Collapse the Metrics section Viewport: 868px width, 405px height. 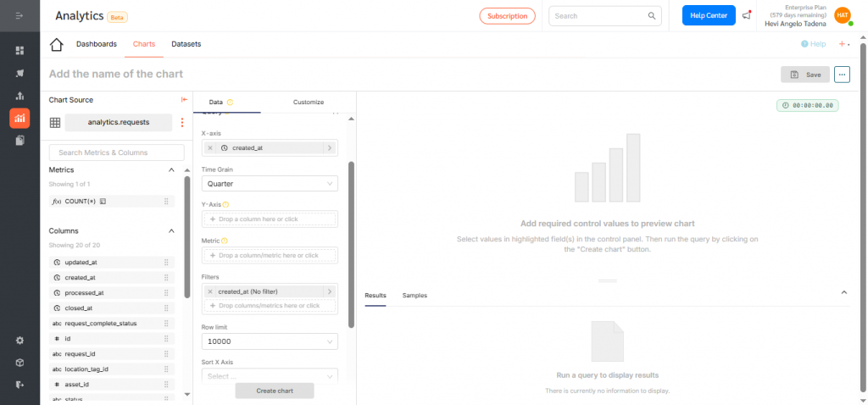(171, 170)
